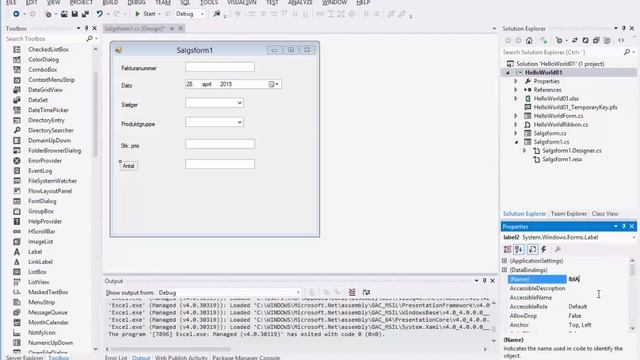Toggle auto-hide pin on Toolbox panel
640x360 pixels.
[86, 29]
